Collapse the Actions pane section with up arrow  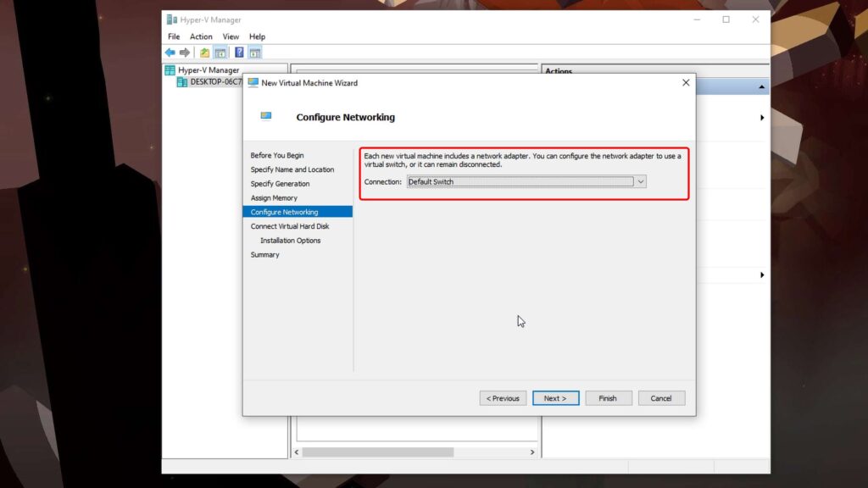tap(762, 87)
